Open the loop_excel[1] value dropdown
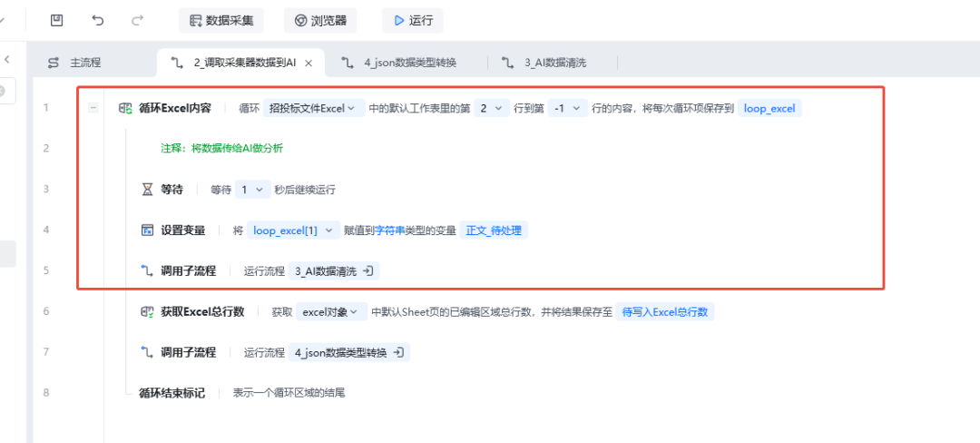This screenshot has height=443, width=980. pyautogui.click(x=293, y=230)
